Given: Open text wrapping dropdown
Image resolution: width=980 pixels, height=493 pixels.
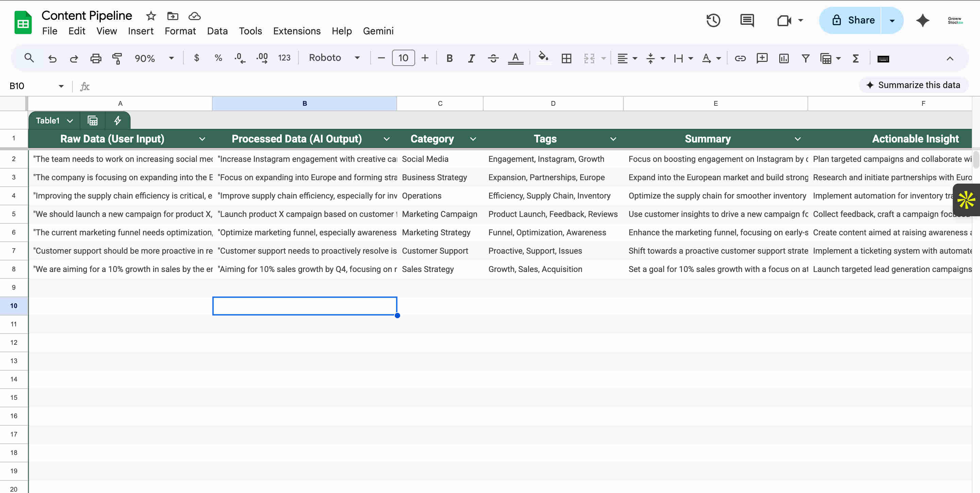Looking at the screenshot, I should coord(683,58).
